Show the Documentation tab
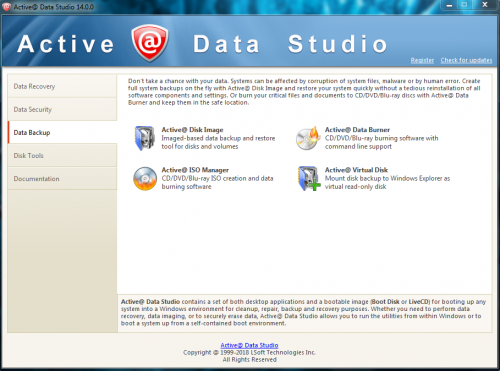This screenshot has width=500, height=371. [x=62, y=179]
